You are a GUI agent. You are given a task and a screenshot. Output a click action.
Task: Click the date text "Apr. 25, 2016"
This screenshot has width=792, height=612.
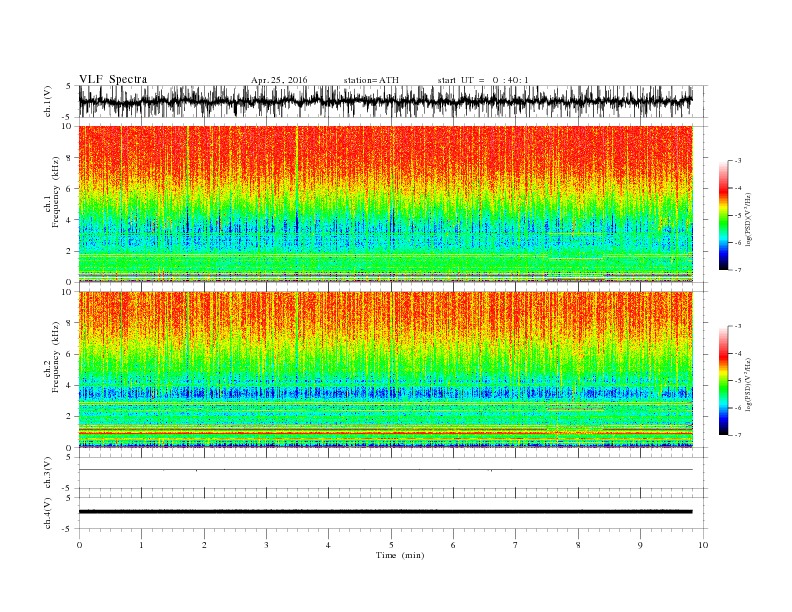(x=279, y=80)
